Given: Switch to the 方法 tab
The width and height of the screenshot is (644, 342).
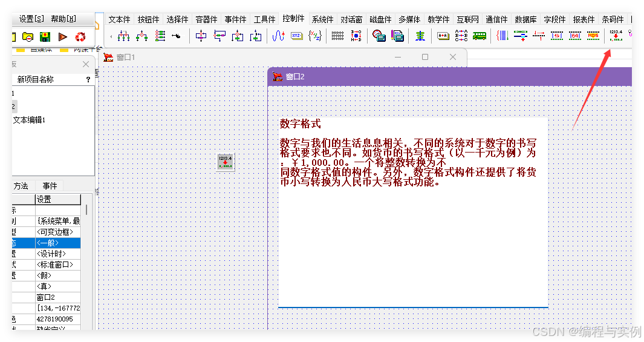Looking at the screenshot, I should point(21,186).
